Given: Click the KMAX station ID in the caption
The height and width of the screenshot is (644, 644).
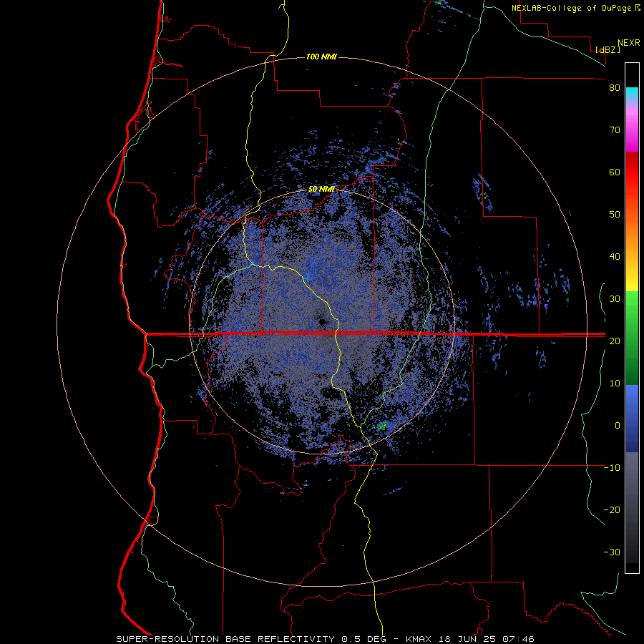Looking at the screenshot, I should (x=420, y=639).
